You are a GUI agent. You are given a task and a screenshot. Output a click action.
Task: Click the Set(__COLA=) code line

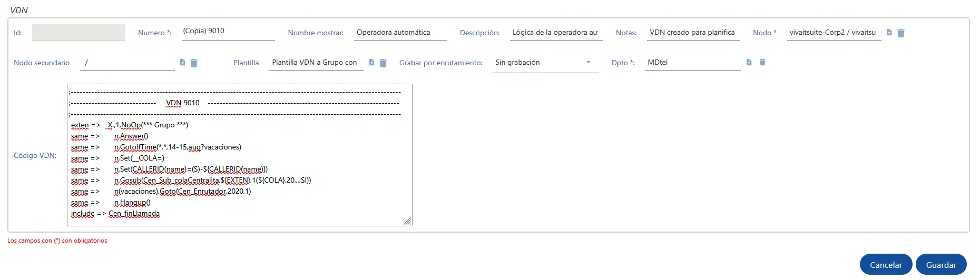click(117, 158)
